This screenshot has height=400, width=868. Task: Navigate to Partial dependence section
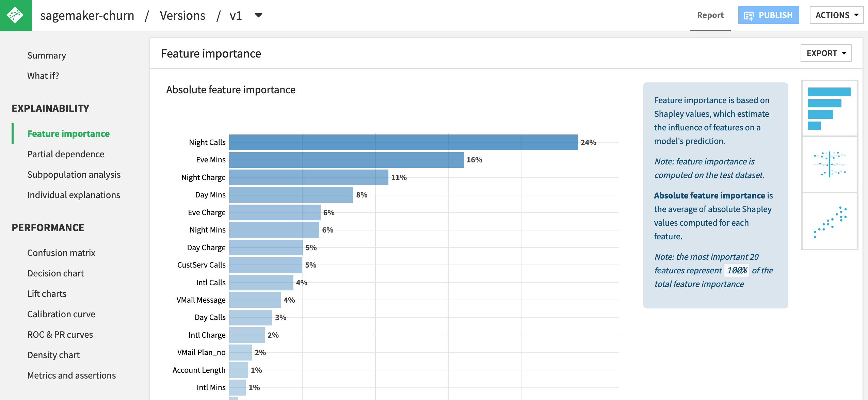(x=66, y=154)
